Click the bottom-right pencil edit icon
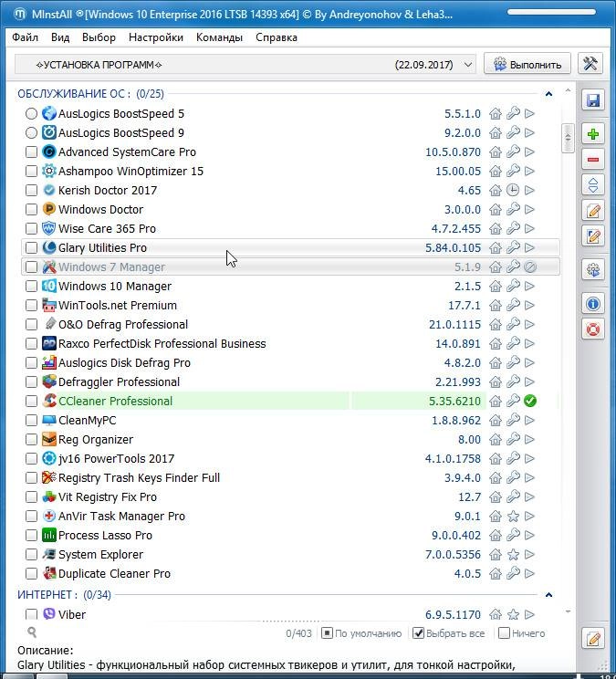The image size is (616, 679). point(592,639)
